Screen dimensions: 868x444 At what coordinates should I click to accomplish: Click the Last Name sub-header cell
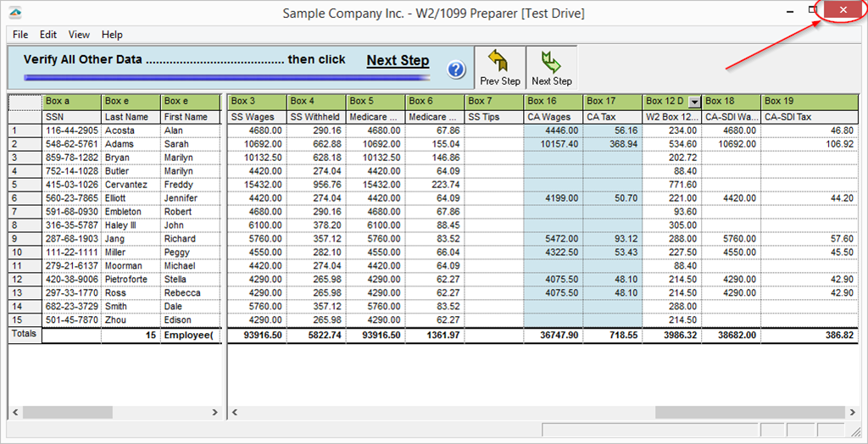pos(131,117)
